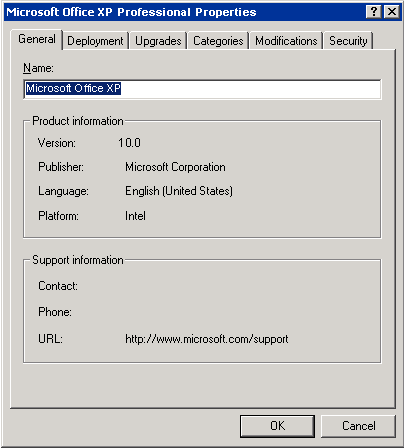This screenshot has width=404, height=448.
Task: Select the Upgrades tab
Action: tap(158, 41)
